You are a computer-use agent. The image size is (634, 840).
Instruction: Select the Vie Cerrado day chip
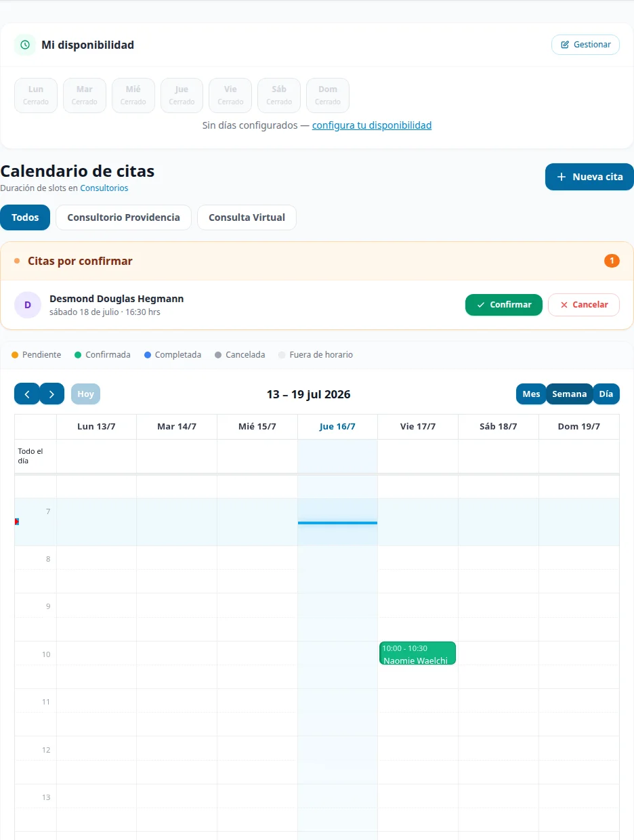click(x=230, y=95)
